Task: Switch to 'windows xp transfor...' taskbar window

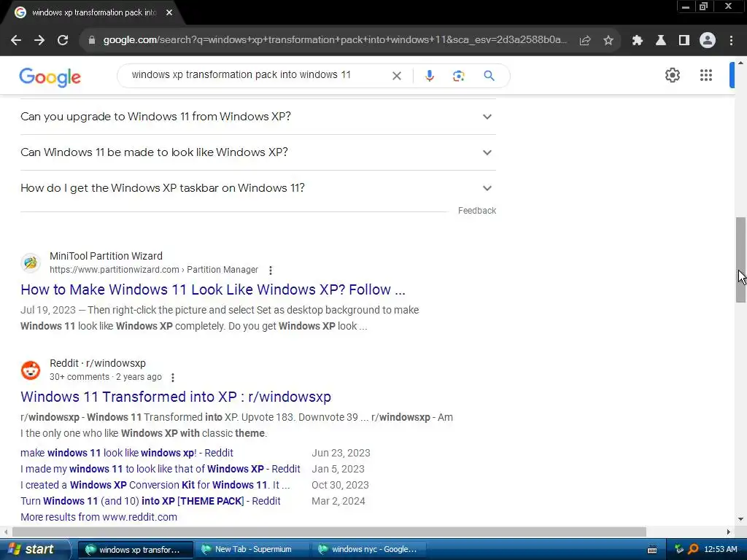Action: [x=135, y=550]
